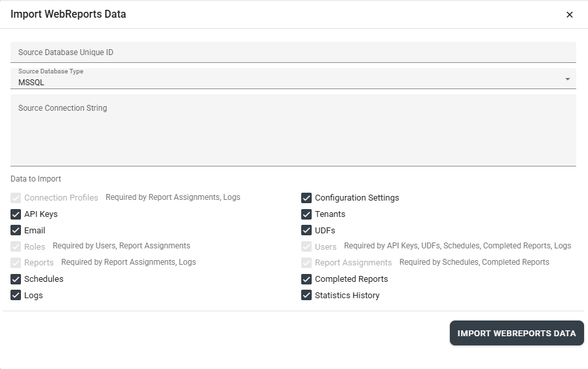The width and height of the screenshot is (588, 369).
Task: Uncheck the Email checkbox
Action: coord(16,231)
